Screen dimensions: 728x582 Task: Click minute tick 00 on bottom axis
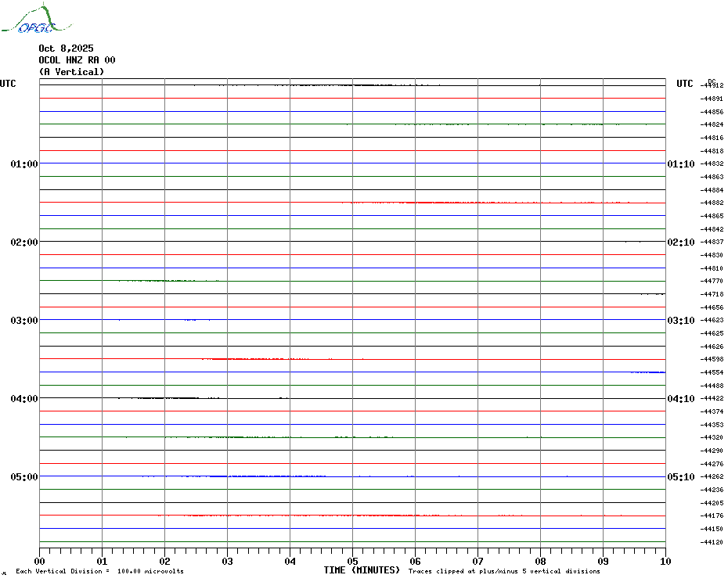point(40,561)
